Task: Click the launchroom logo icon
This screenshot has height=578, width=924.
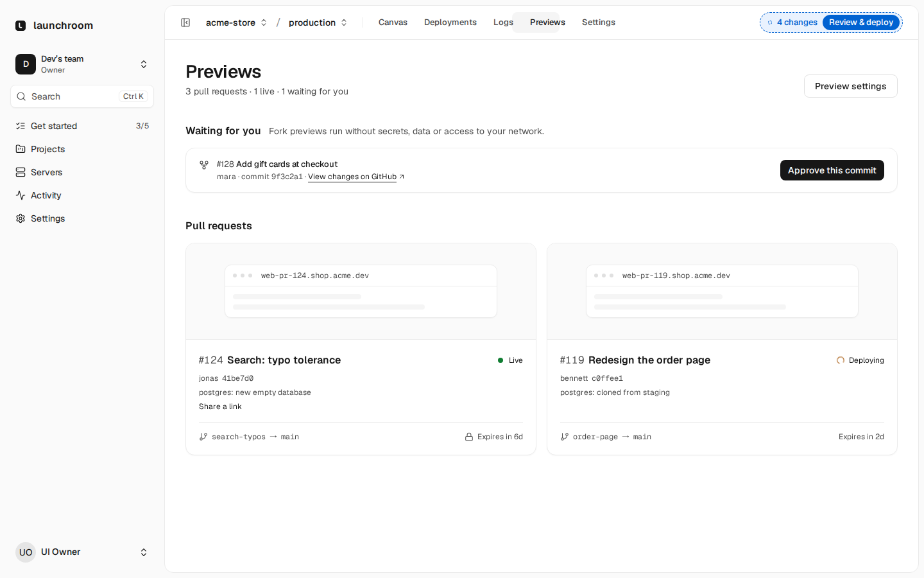Action: [x=21, y=26]
